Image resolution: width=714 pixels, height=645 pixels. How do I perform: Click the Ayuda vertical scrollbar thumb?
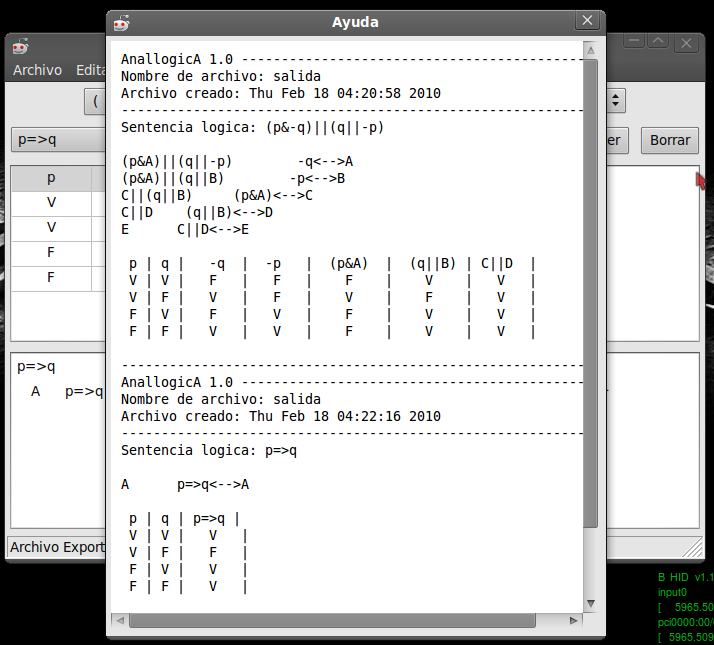[591, 293]
